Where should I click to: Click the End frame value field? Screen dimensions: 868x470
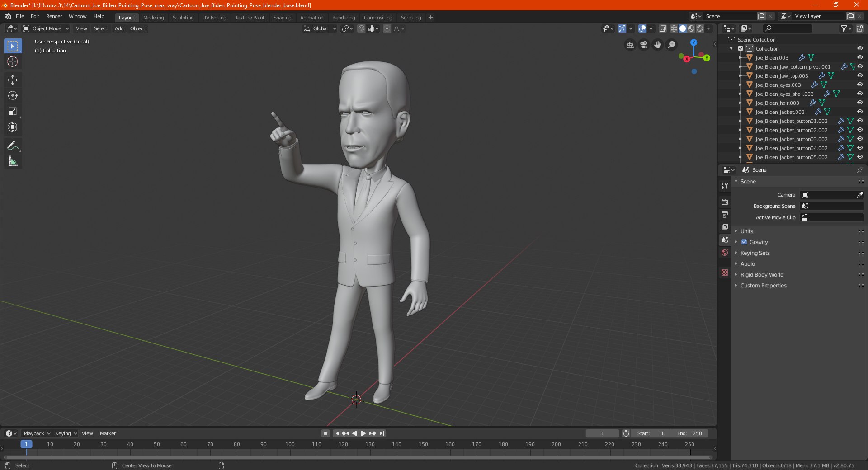[x=689, y=433]
